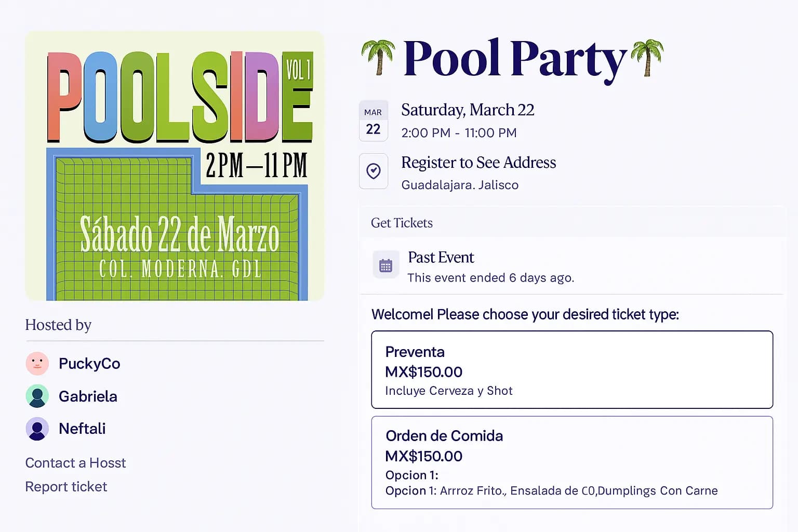Click the Report ticket link
The height and width of the screenshot is (532, 798).
pyautogui.click(x=66, y=487)
